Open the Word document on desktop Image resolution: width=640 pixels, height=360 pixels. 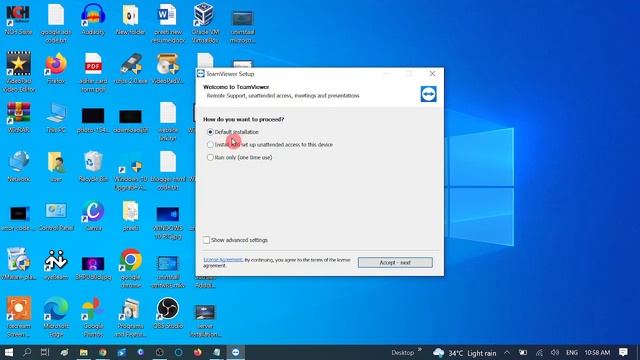(x=168, y=22)
